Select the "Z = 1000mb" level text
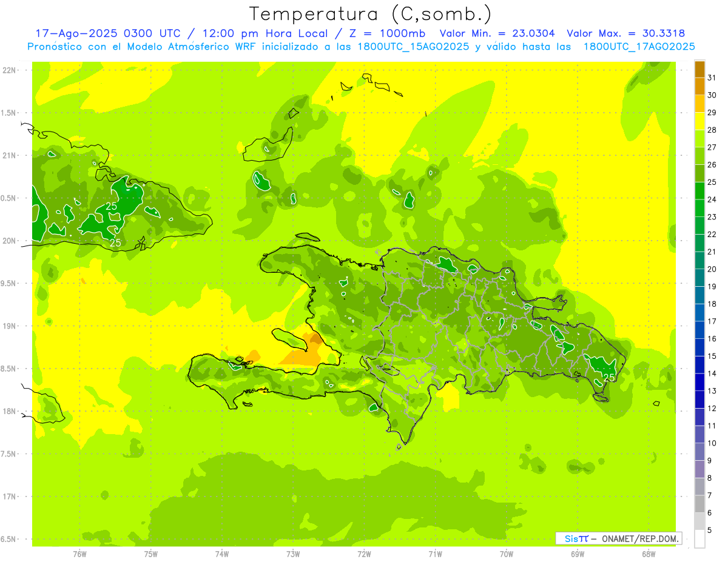The height and width of the screenshot is (562, 728). coord(386,33)
